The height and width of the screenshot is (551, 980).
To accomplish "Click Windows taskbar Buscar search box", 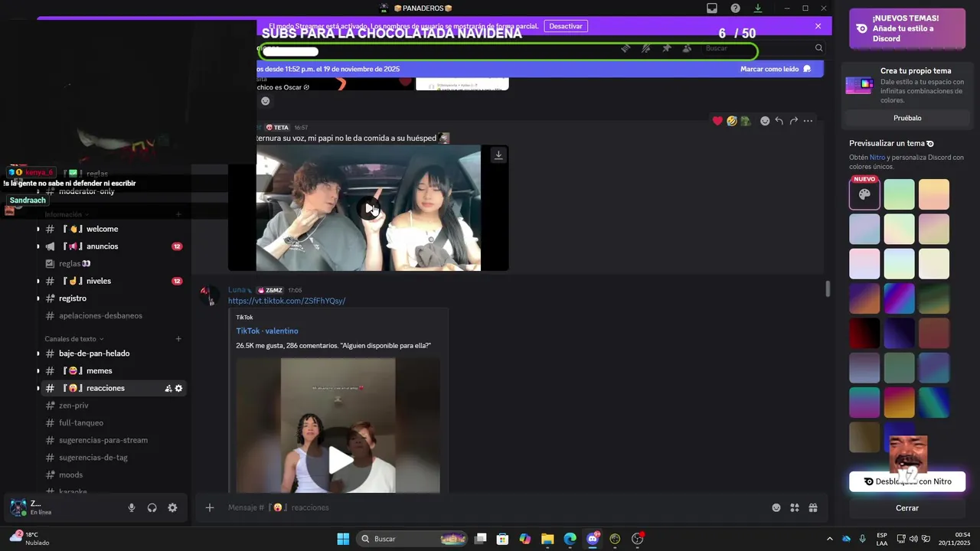I will pos(413,539).
